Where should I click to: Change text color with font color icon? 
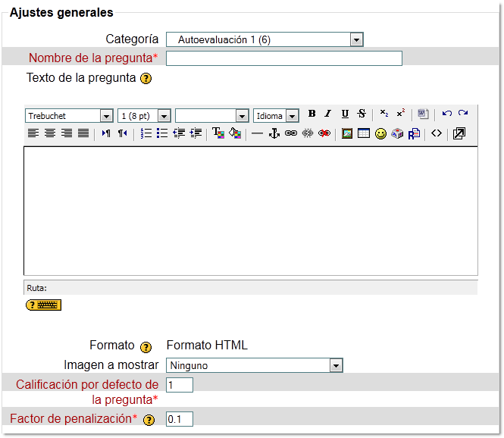pyautogui.click(x=218, y=133)
